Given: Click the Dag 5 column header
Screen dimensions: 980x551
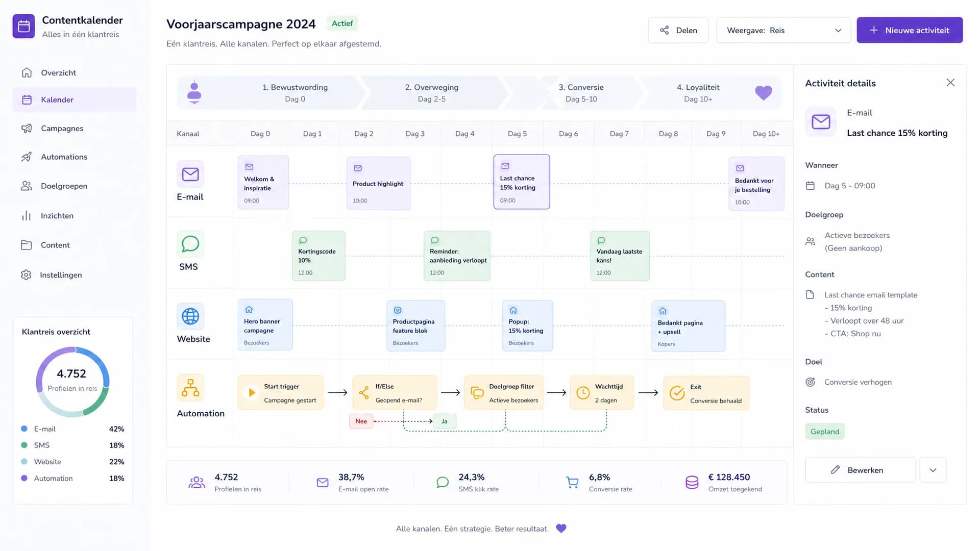Looking at the screenshot, I should 517,134.
